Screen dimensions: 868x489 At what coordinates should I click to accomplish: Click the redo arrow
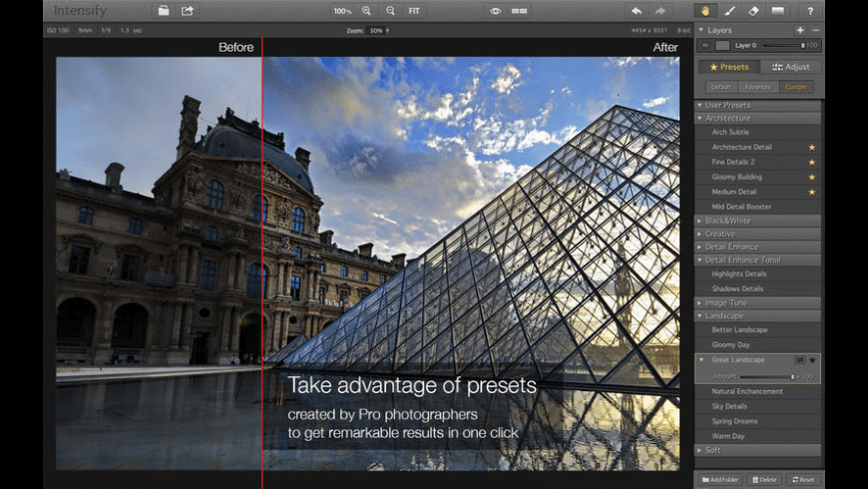coord(659,11)
